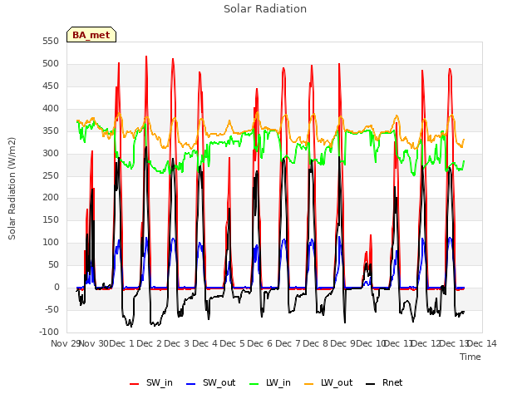
Task: Click the -50 y-axis tick label
Action: point(52,309)
